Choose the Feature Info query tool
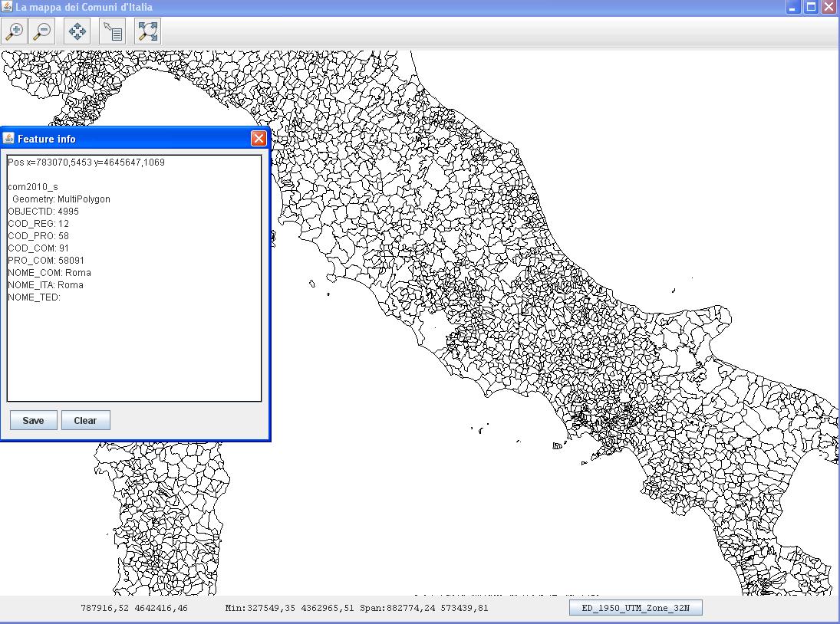 113,31
